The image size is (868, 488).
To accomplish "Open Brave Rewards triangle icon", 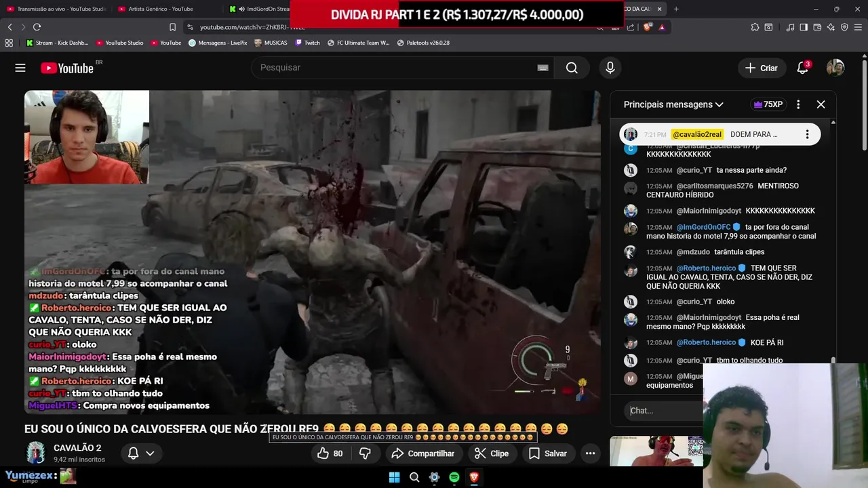I will tap(661, 27).
